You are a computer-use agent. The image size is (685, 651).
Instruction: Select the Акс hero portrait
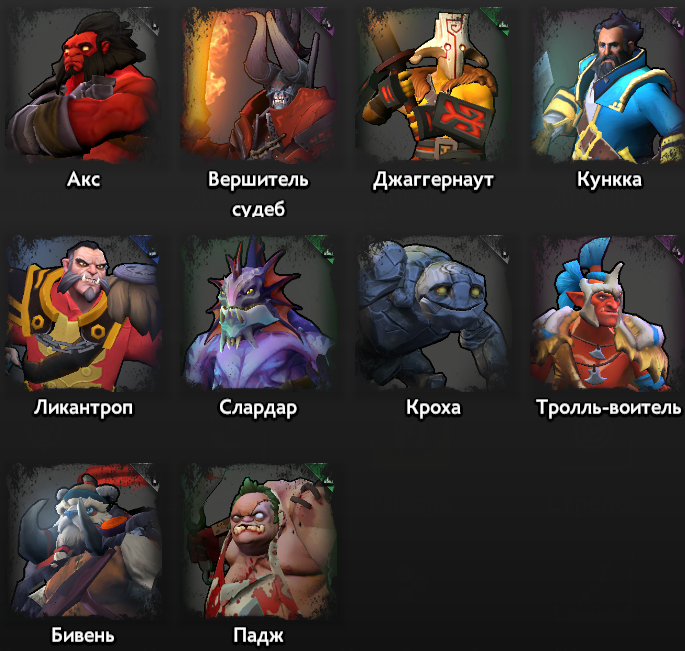83,85
